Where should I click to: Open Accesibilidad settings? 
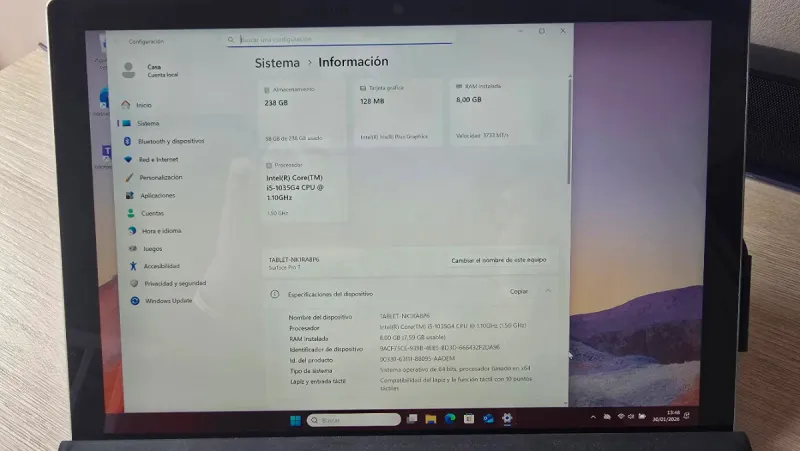click(x=161, y=266)
